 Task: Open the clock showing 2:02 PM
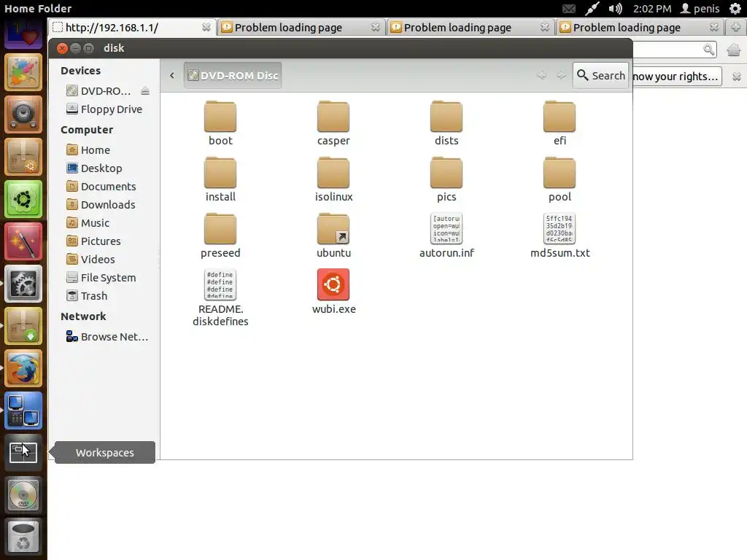pyautogui.click(x=651, y=9)
